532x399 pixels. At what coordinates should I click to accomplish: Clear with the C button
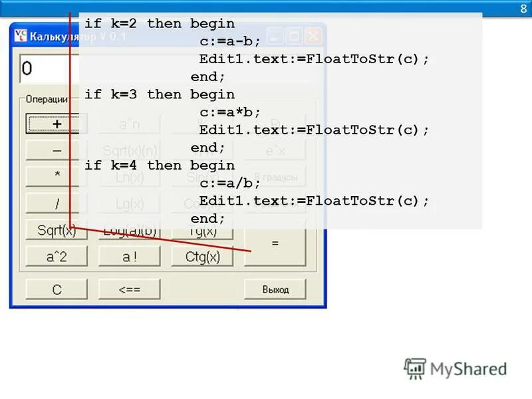pos(57,289)
